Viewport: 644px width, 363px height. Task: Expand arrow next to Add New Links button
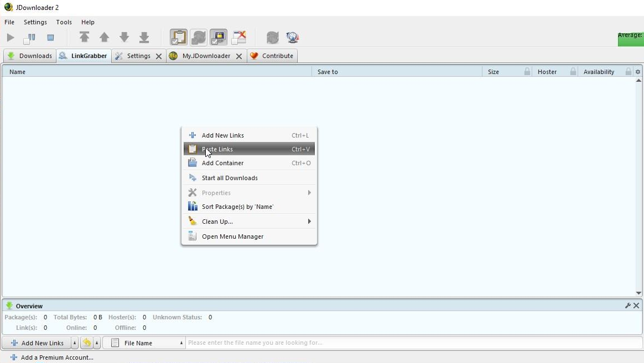tap(74, 343)
